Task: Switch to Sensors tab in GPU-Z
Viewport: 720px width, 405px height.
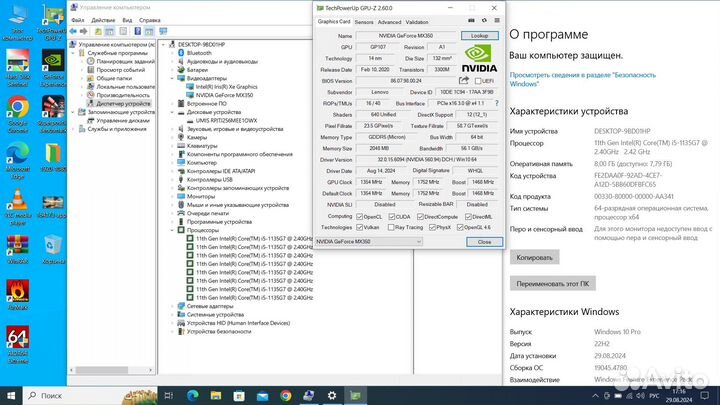Action: [x=364, y=22]
